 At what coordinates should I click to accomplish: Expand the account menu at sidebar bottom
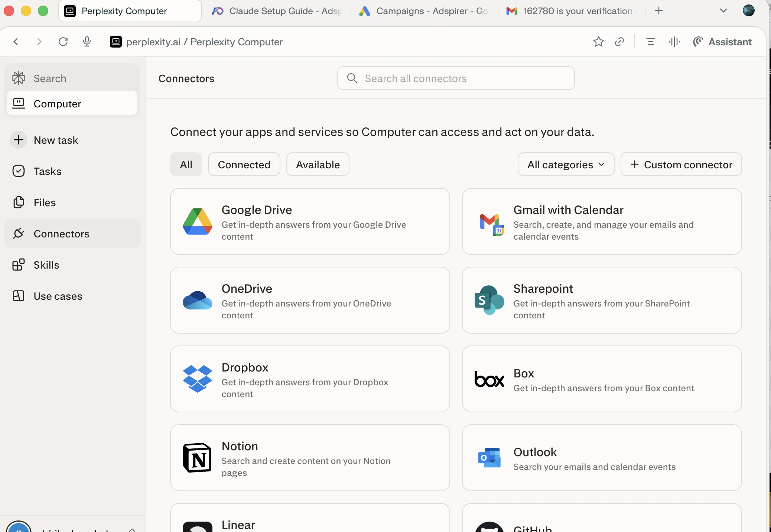click(132, 529)
